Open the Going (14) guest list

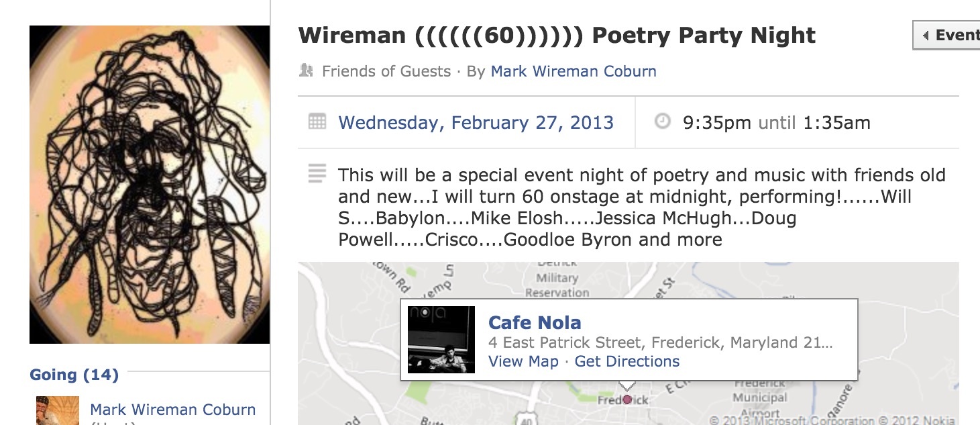[74, 375]
